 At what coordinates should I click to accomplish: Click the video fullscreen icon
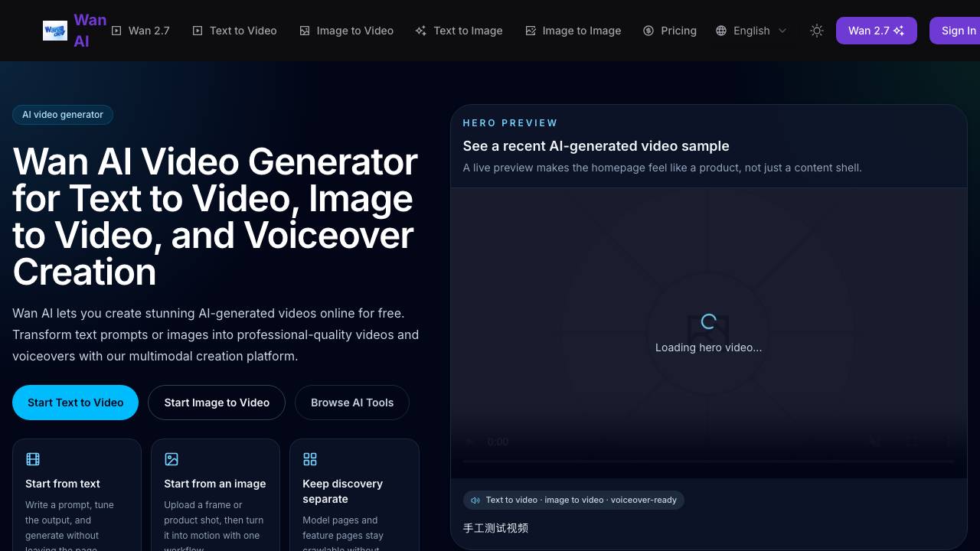912,442
